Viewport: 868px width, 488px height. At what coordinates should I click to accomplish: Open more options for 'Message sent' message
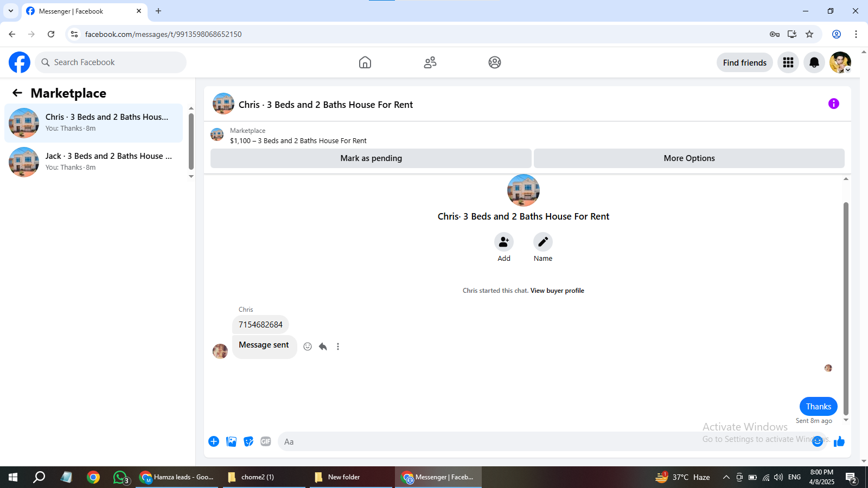(338, 346)
